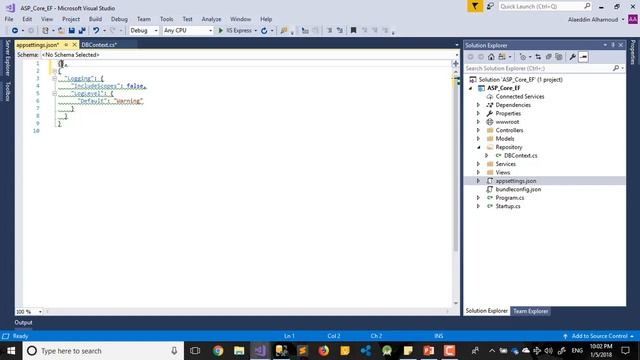Click the Windows Start button
Viewport: 640px width, 360px height.
point(11,351)
